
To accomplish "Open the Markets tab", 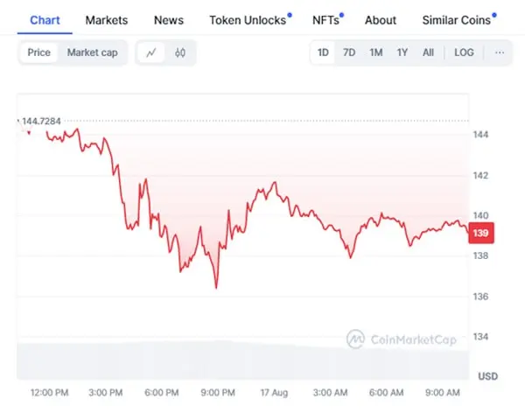I will (x=107, y=20).
